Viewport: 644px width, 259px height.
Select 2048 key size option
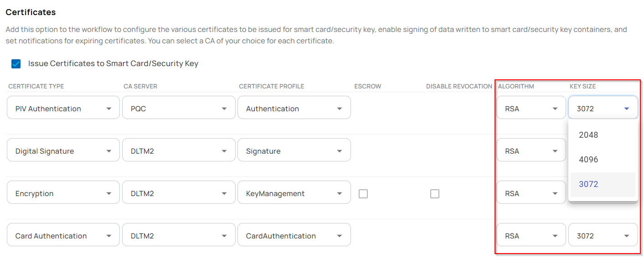pos(588,135)
